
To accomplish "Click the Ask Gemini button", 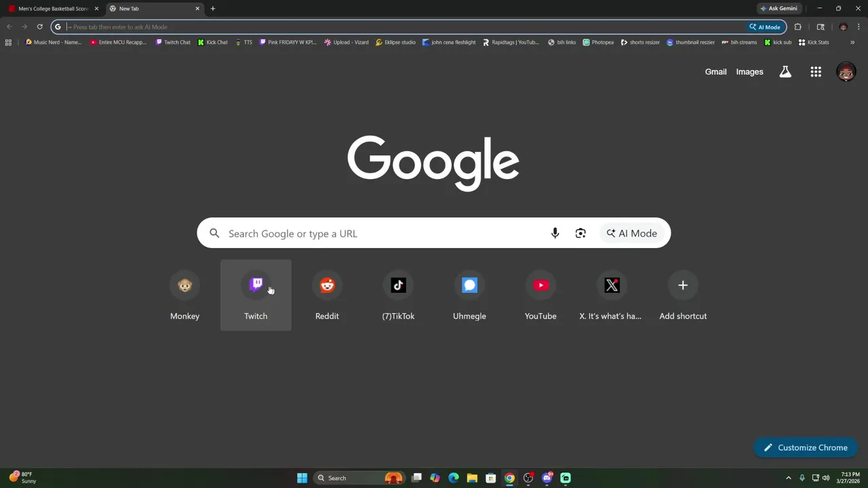I will 778,9.
